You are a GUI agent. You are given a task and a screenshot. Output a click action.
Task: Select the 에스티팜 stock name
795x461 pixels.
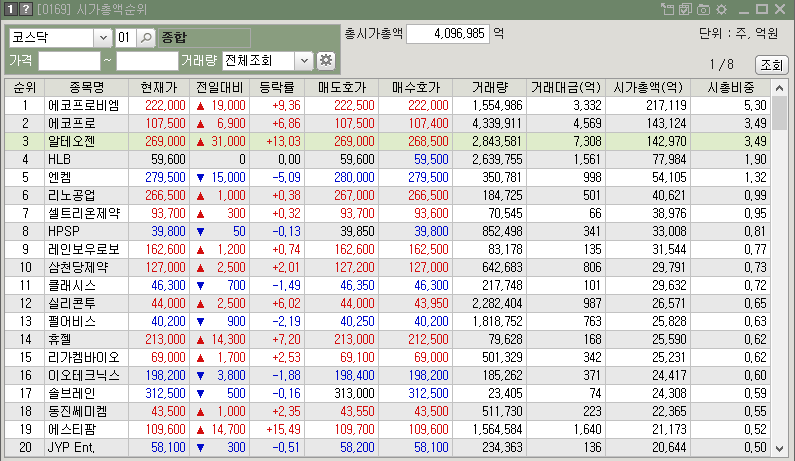coord(72,430)
